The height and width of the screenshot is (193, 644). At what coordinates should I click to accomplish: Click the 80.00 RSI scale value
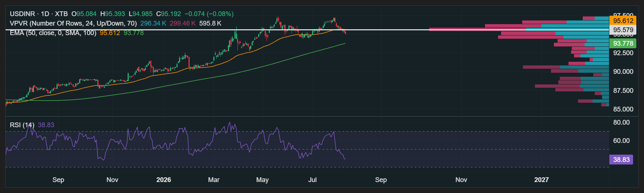click(x=621, y=122)
